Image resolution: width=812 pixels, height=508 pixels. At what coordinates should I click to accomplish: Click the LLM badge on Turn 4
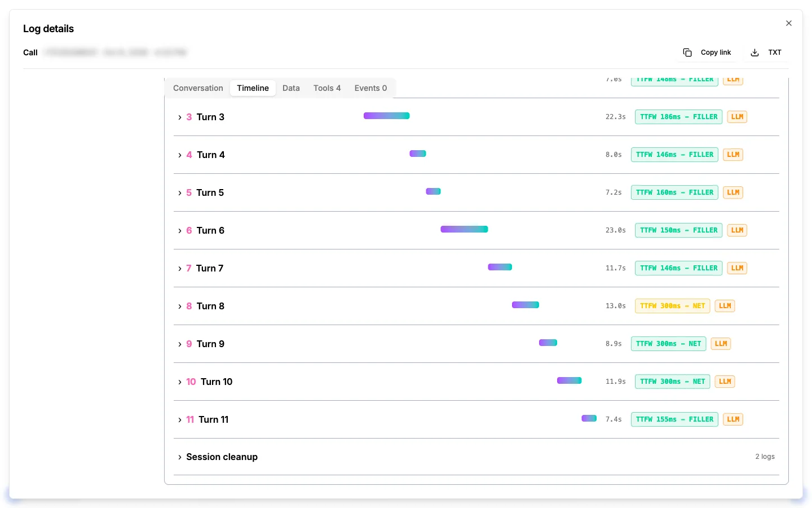click(x=733, y=155)
